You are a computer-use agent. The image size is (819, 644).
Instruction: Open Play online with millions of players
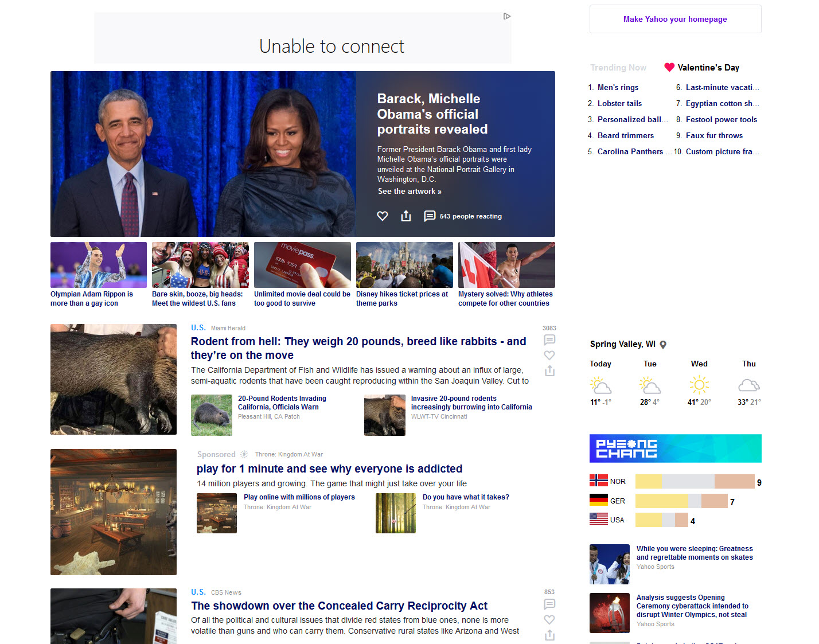299,497
